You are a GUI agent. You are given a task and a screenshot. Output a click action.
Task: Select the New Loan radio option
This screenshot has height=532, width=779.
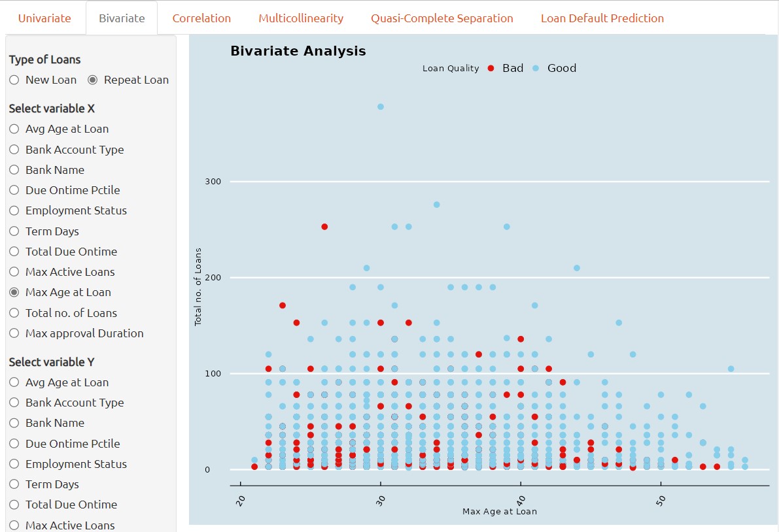pyautogui.click(x=14, y=80)
